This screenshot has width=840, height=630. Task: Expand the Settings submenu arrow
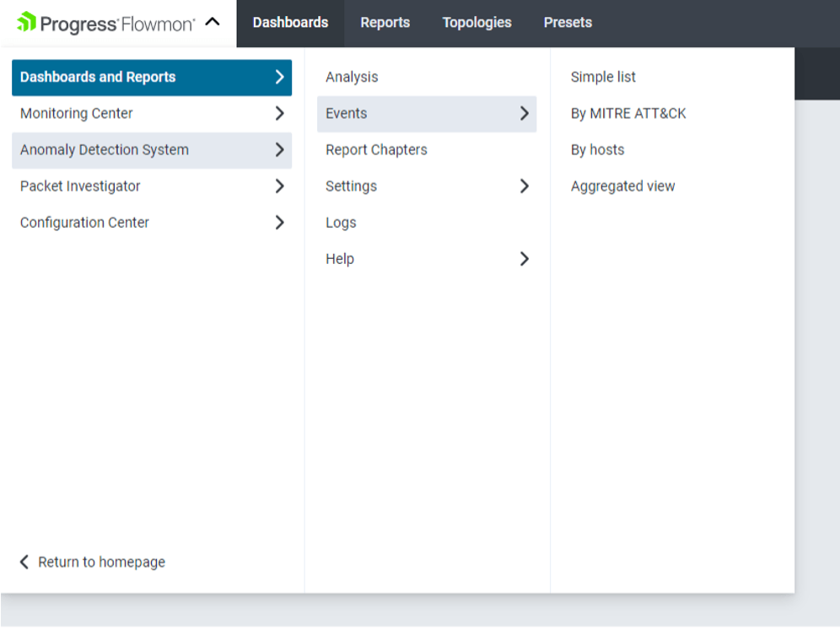coord(524,186)
